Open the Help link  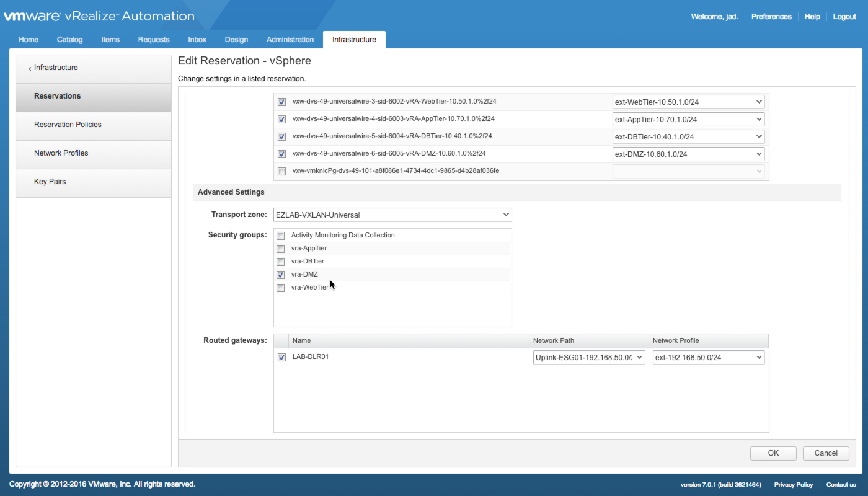tap(812, 17)
